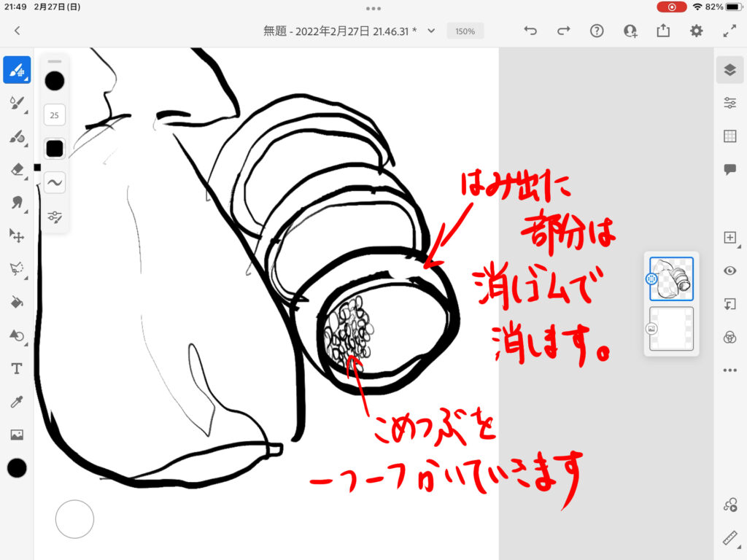Toggle layer visibility eye icon
This screenshot has width=747, height=560.
729,271
